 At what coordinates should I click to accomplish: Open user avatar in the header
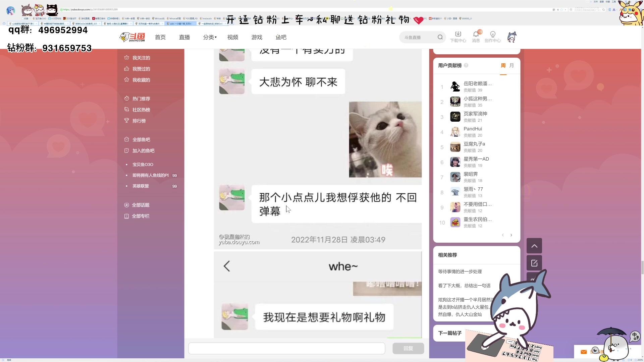512,37
